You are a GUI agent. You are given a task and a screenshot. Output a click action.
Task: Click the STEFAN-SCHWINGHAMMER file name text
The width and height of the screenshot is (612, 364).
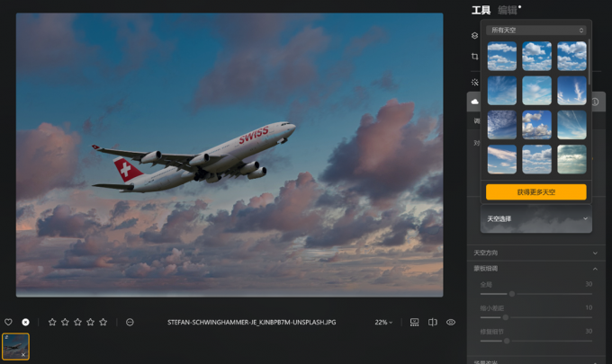[x=251, y=323]
